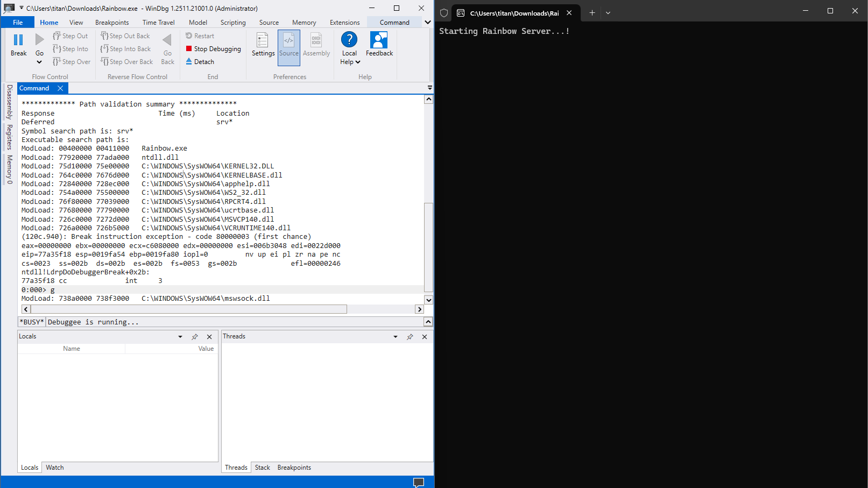This screenshot has height=488, width=868.
Task: Open the Memory ribbon tab
Action: (x=304, y=23)
